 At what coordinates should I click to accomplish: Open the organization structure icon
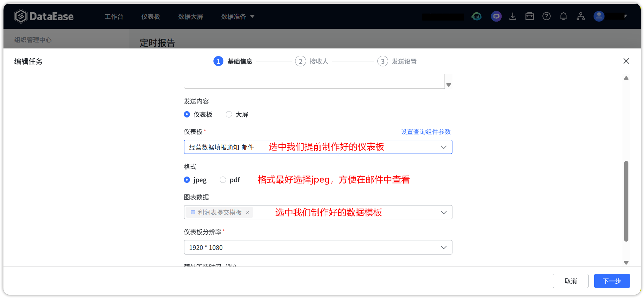tap(581, 16)
